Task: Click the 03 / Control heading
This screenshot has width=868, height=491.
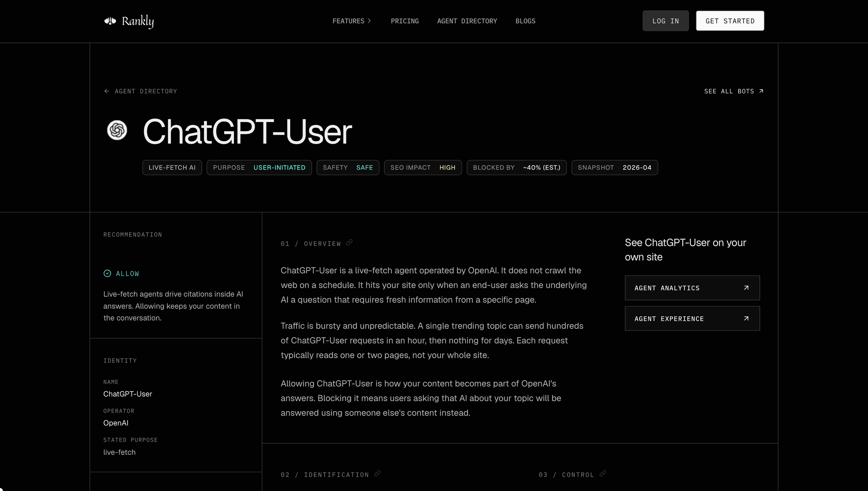Action: [x=566, y=475]
